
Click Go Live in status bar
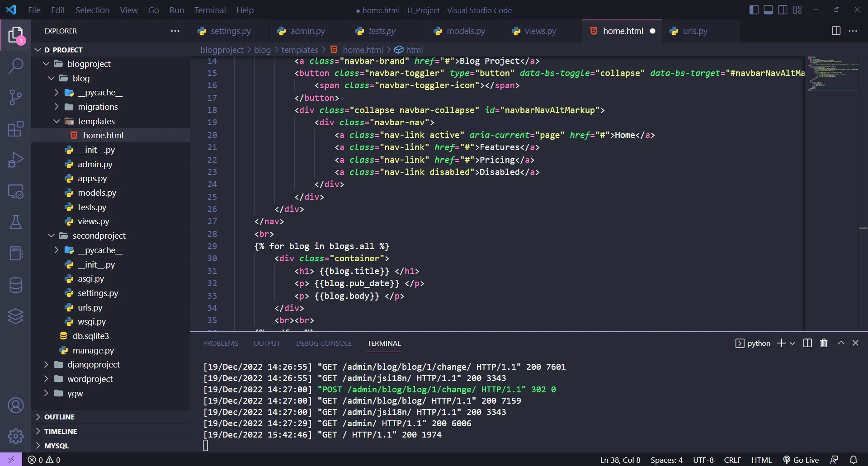(801, 460)
